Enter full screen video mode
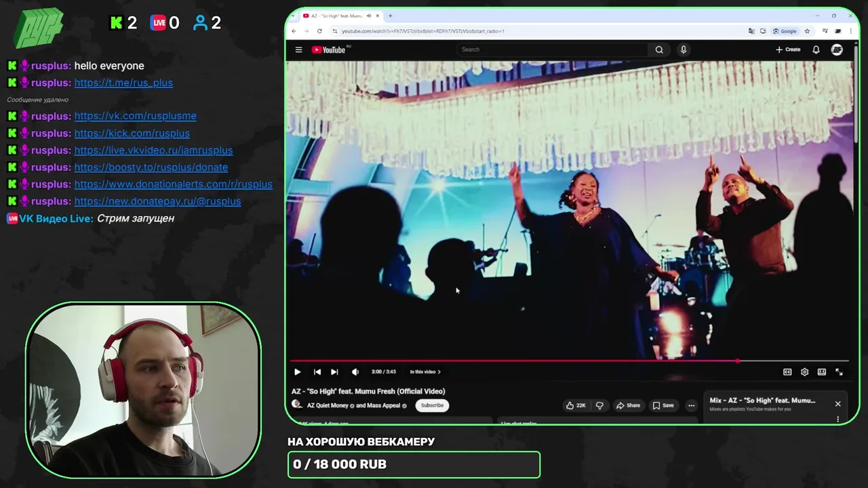Screen dimensions: 868x488 point(839,371)
